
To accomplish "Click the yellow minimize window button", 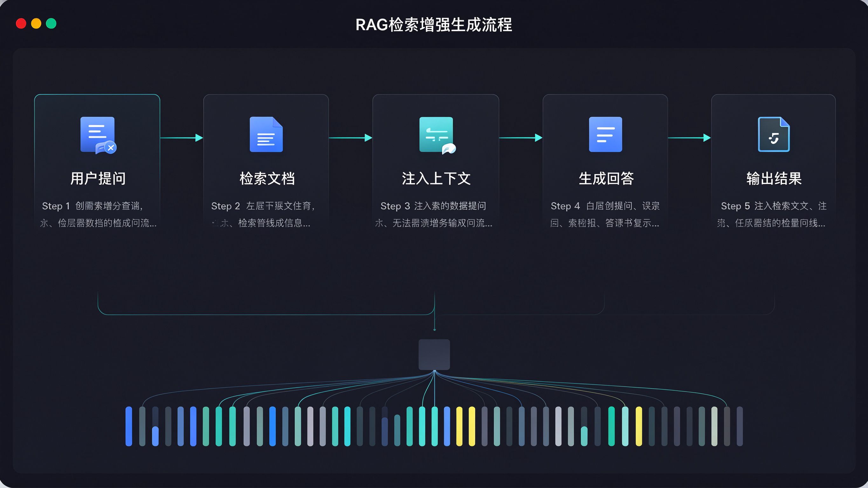I will tap(36, 24).
